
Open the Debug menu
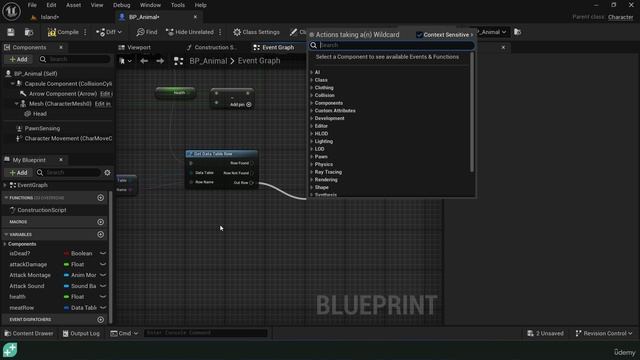(x=122, y=5)
